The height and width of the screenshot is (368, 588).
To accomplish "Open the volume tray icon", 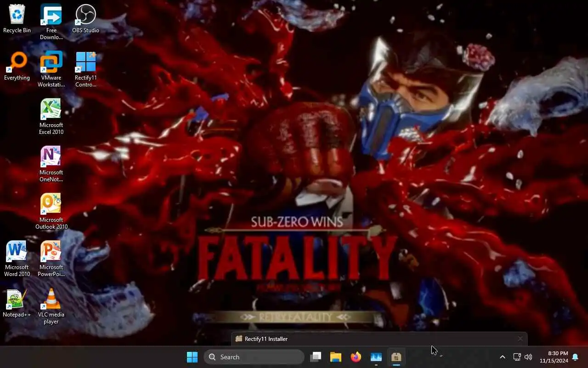I will [x=528, y=357].
